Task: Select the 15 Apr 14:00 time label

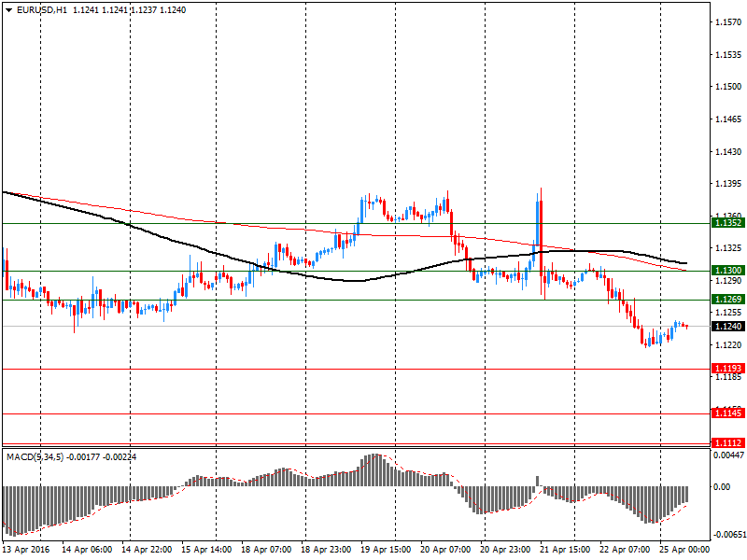Action: 206,550
